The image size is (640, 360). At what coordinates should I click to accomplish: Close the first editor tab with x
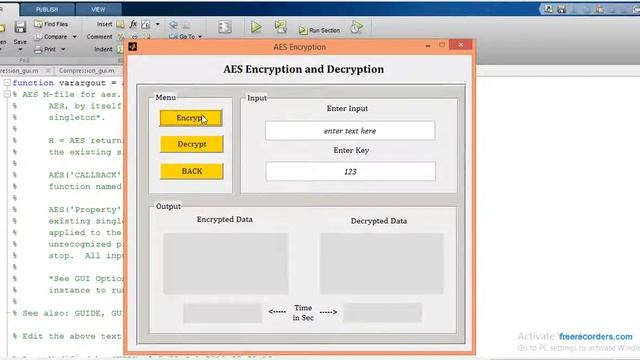point(48,71)
